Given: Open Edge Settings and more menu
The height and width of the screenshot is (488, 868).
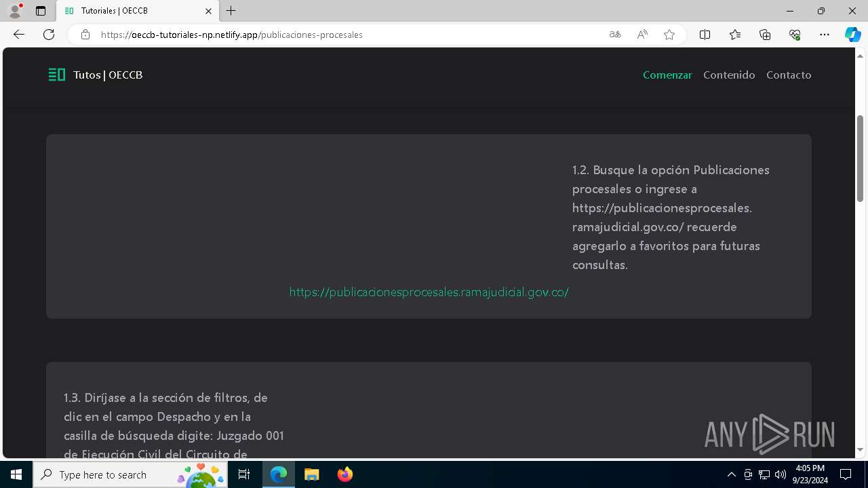Looking at the screenshot, I should pyautogui.click(x=825, y=35).
